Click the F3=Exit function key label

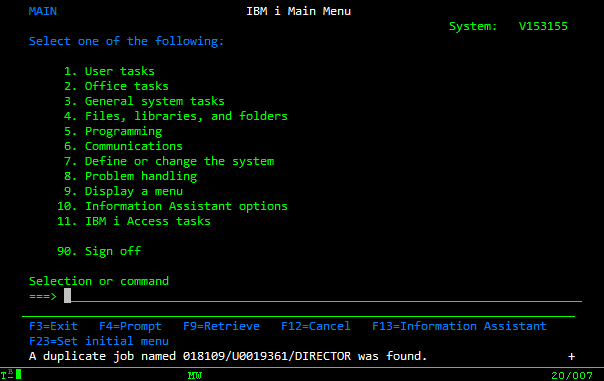[53, 326]
